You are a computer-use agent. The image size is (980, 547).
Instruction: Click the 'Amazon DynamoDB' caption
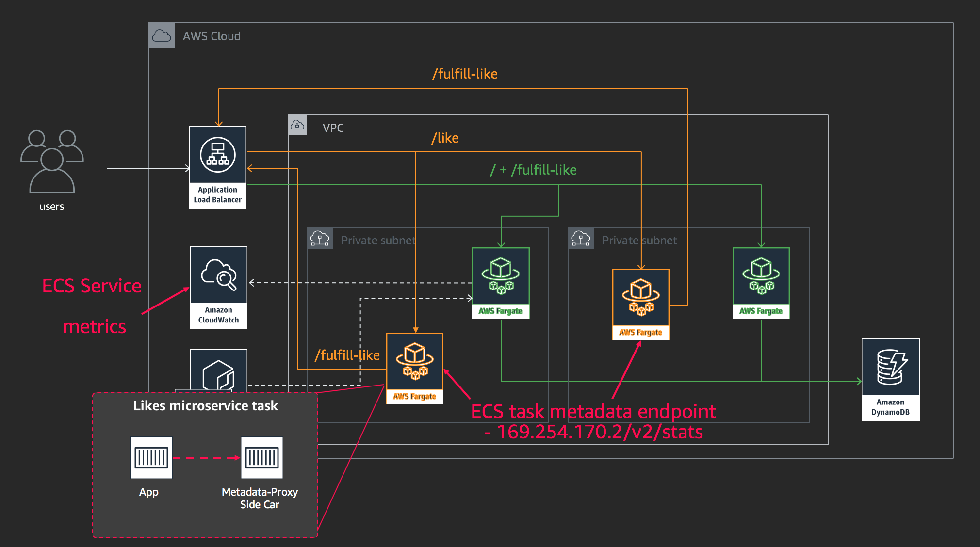891,407
